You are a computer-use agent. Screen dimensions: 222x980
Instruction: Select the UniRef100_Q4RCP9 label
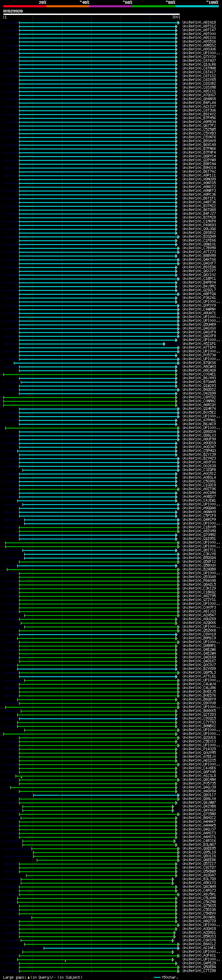(x=199, y=519)
